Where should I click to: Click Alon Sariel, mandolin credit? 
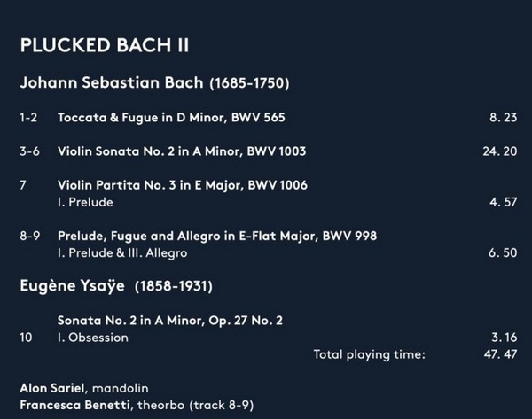[x=84, y=388]
